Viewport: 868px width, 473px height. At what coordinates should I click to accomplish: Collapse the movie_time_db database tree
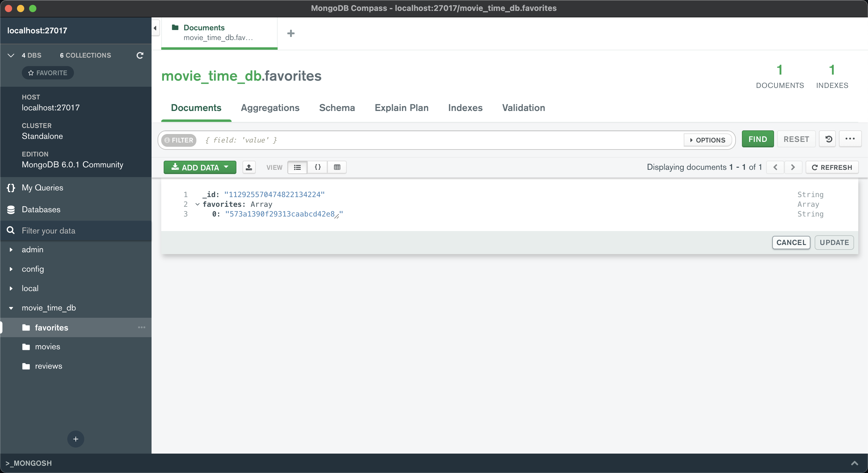(x=11, y=308)
